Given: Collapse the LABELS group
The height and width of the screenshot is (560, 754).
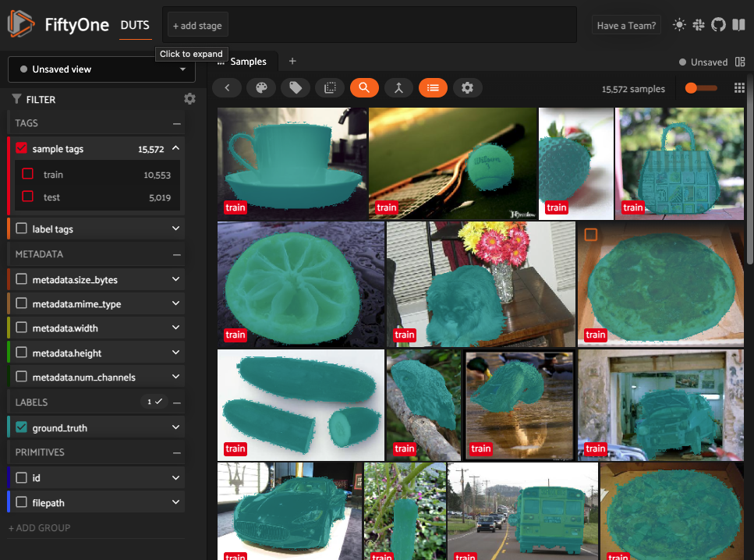Looking at the screenshot, I should pos(177,402).
